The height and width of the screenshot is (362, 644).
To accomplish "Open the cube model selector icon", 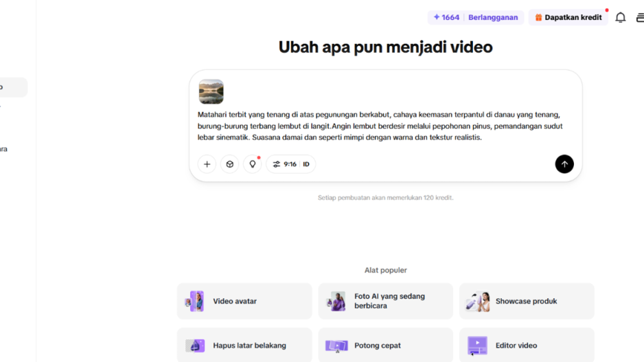I will coord(230,164).
